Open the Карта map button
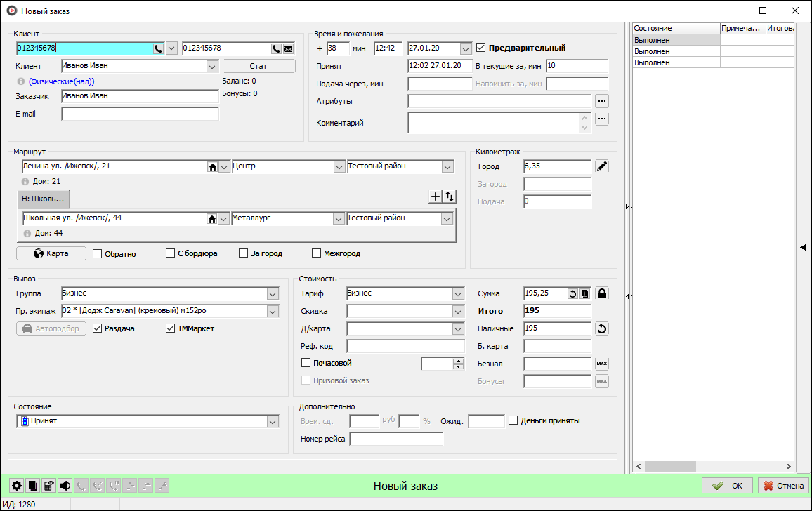812x511 pixels. pyautogui.click(x=51, y=253)
